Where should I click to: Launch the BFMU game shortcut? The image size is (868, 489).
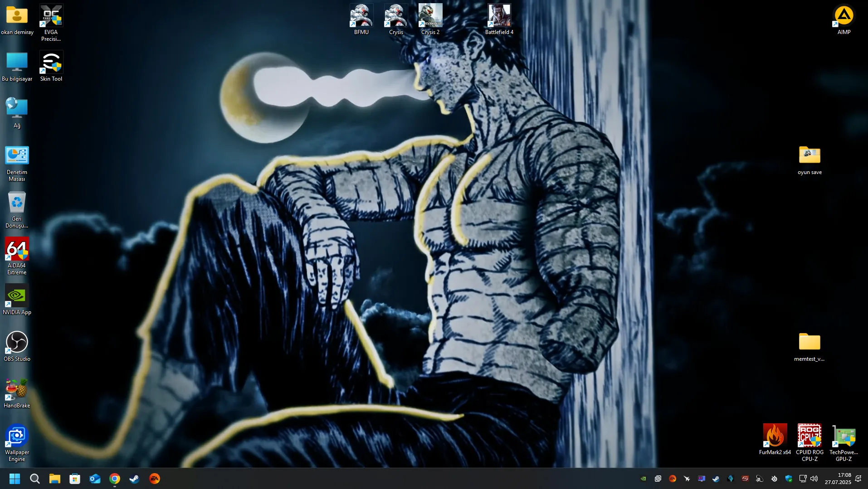click(x=361, y=20)
